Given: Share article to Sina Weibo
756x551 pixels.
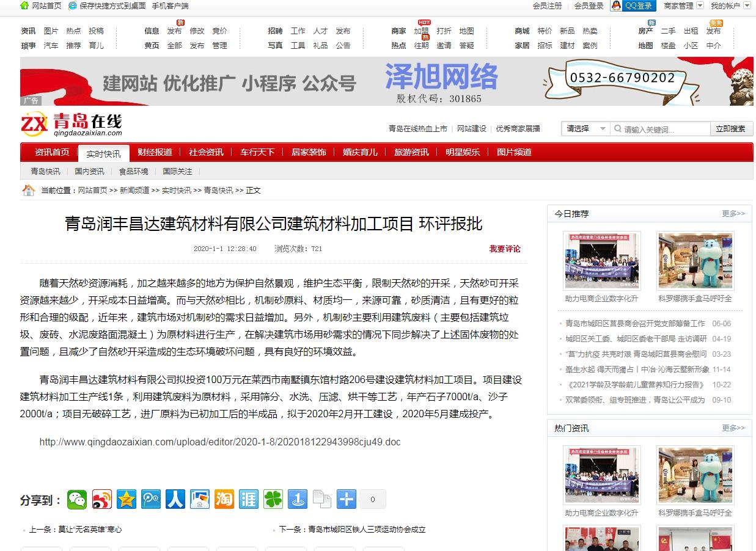Looking at the screenshot, I should pyautogui.click(x=102, y=499).
